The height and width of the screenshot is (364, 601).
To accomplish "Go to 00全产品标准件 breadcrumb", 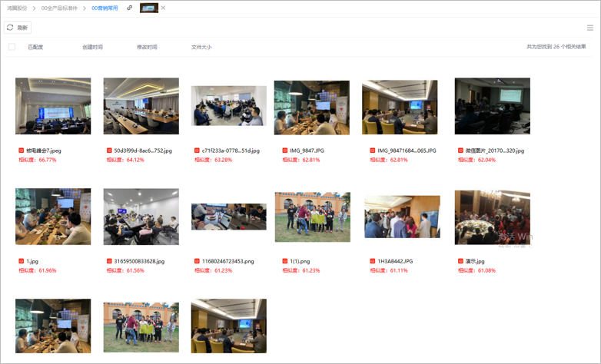I will click(59, 8).
